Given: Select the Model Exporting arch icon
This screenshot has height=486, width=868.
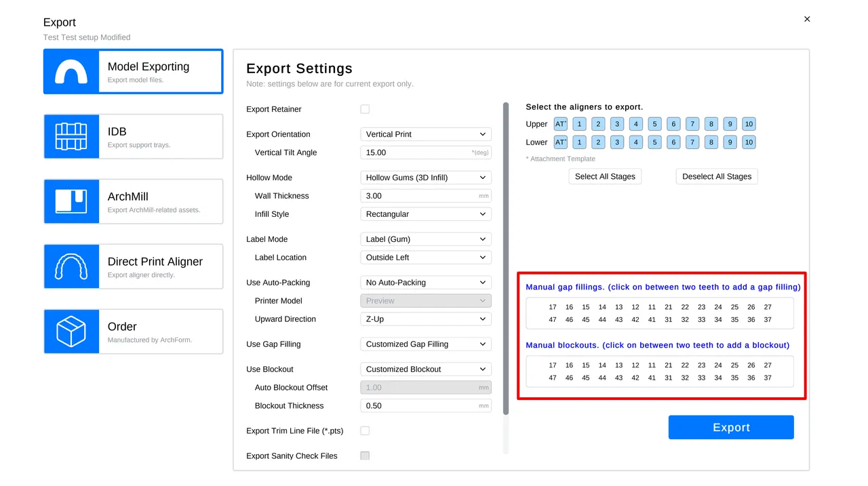Looking at the screenshot, I should (71, 71).
